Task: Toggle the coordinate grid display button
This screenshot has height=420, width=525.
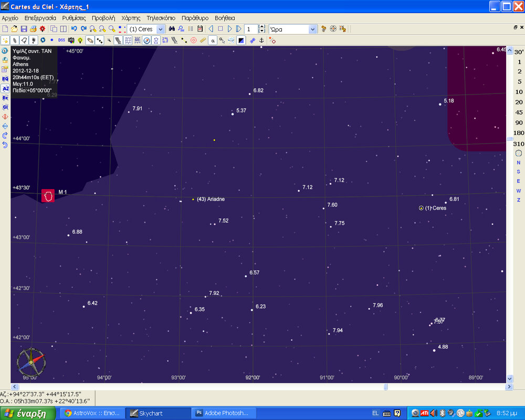Action: (x=128, y=40)
